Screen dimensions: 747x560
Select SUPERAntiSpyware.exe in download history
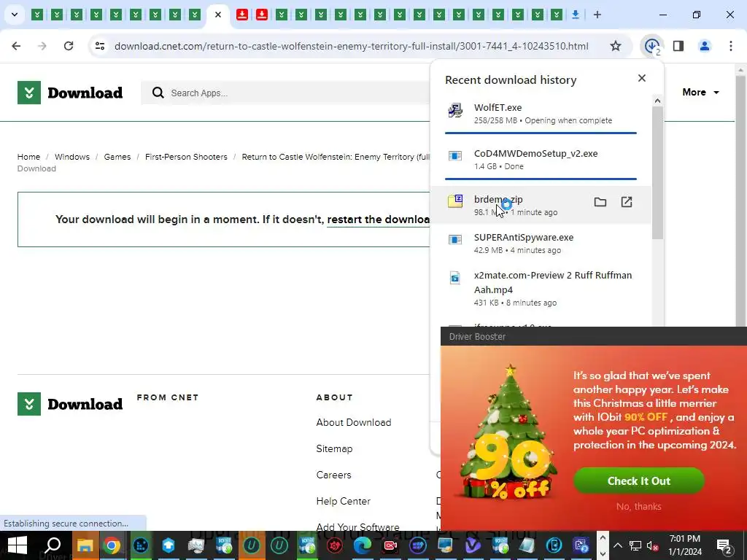coord(541,243)
